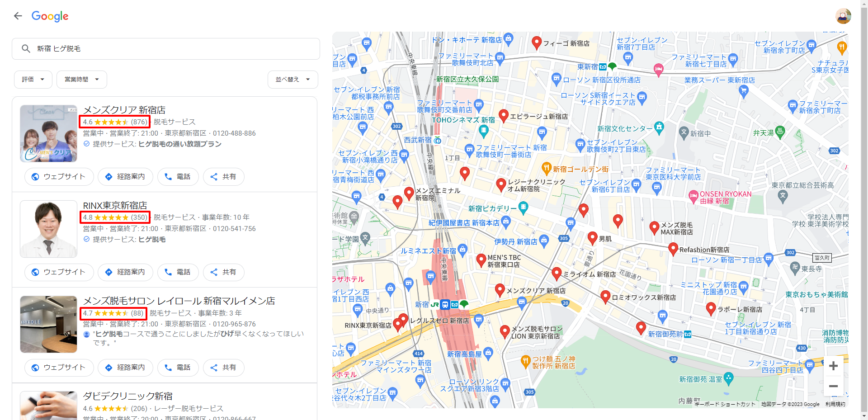The width and height of the screenshot is (868, 420).
Task: Click the ONSEN RYOKAN 由縁 新宿 hotel marker
Action: pyautogui.click(x=693, y=197)
